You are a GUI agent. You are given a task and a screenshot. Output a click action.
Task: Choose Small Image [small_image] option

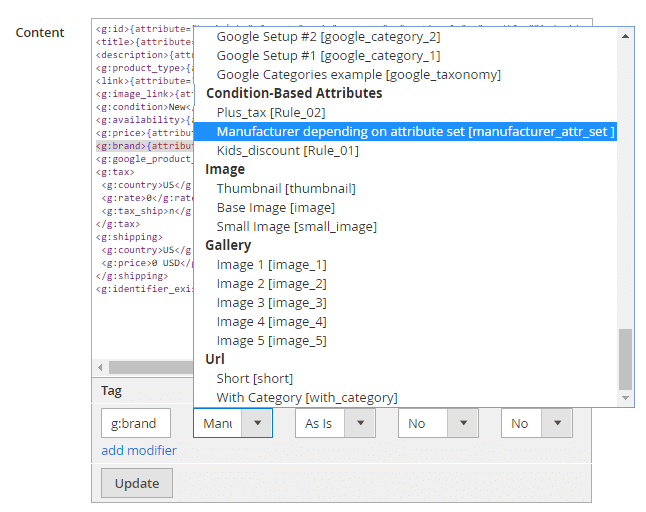296,227
